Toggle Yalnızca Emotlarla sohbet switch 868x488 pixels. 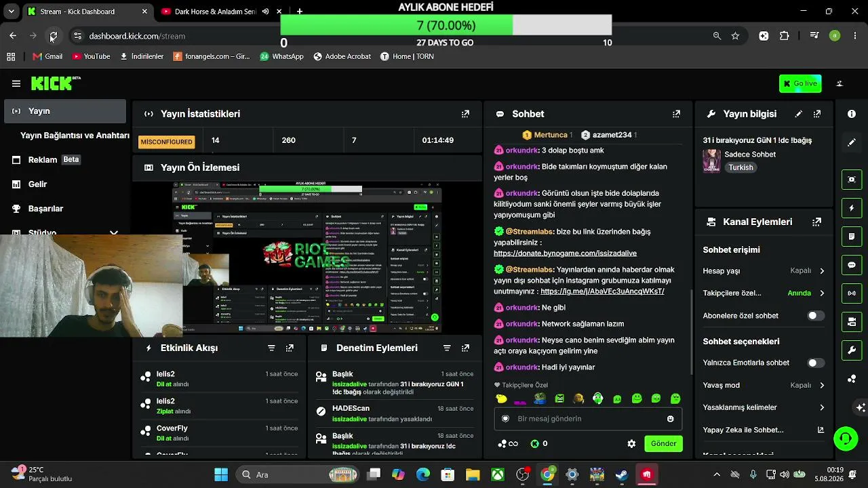[816, 363]
